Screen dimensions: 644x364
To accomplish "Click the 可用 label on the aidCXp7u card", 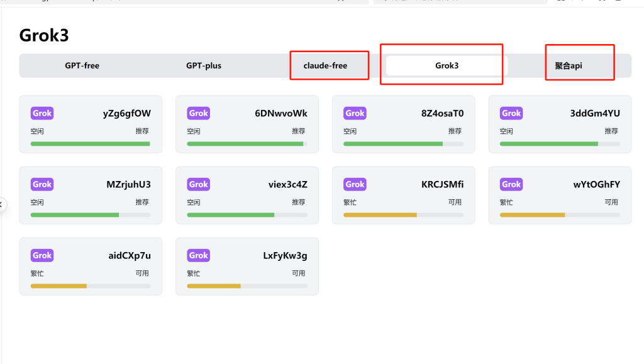I will coord(142,273).
